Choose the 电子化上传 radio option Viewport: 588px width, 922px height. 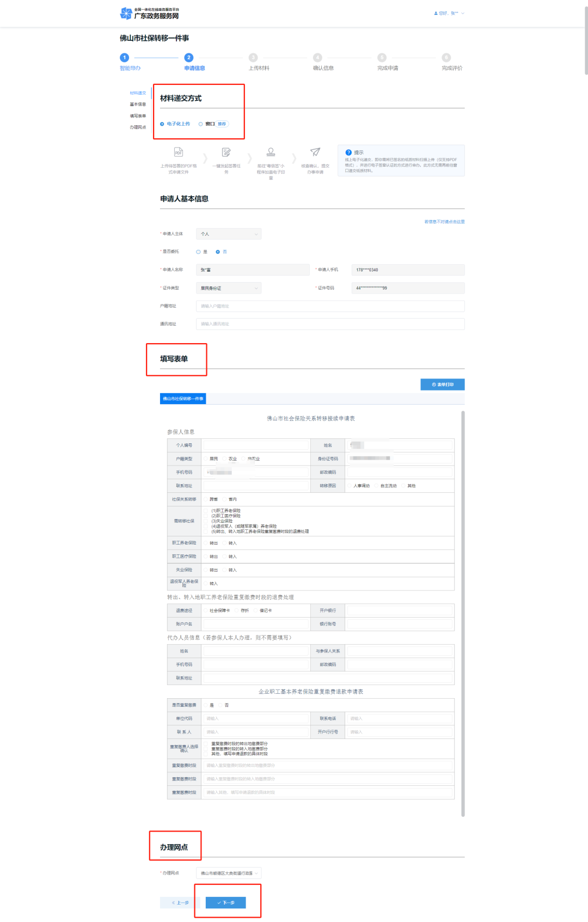(162, 124)
